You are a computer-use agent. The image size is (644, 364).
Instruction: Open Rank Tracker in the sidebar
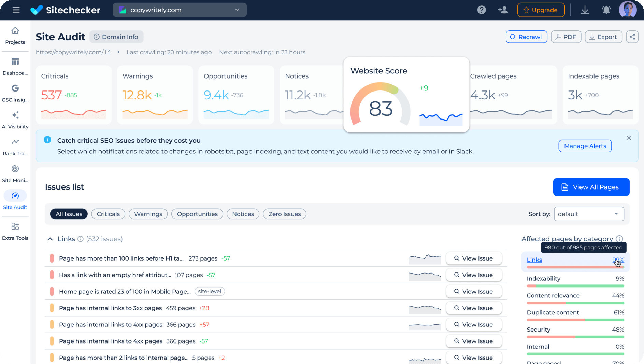click(15, 147)
